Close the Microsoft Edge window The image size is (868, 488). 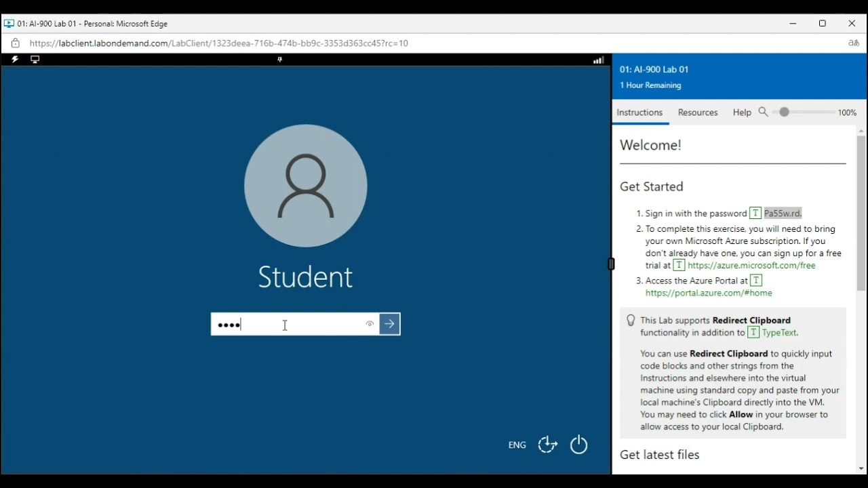pos(852,24)
